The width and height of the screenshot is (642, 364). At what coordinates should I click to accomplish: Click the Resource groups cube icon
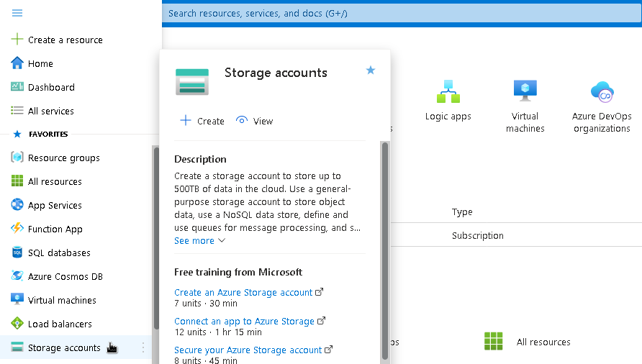17,158
